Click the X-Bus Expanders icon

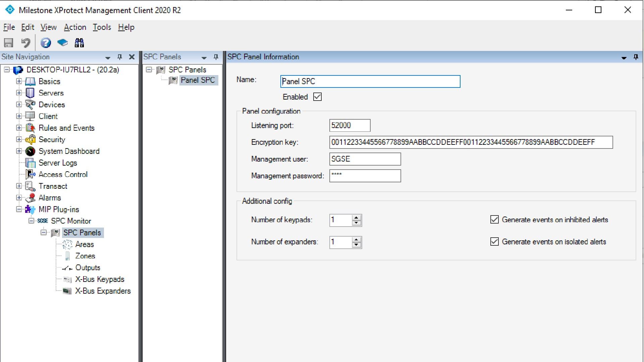pos(67,291)
